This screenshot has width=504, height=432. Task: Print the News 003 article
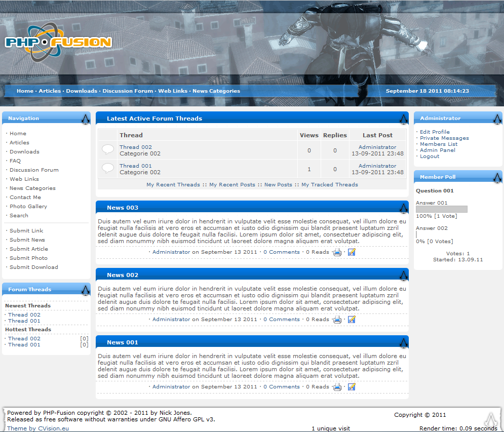point(337,252)
